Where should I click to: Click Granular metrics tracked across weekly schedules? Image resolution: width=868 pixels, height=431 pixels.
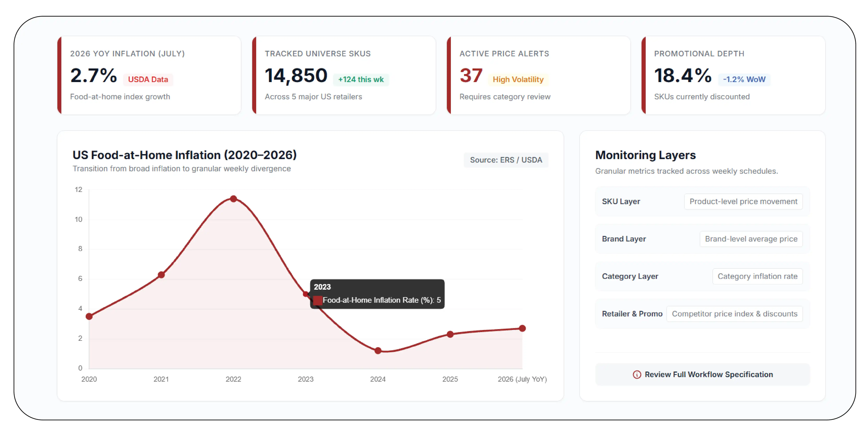click(x=686, y=171)
